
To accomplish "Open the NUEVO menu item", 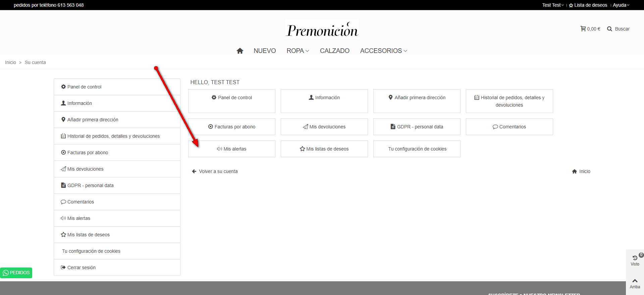I will (x=265, y=51).
